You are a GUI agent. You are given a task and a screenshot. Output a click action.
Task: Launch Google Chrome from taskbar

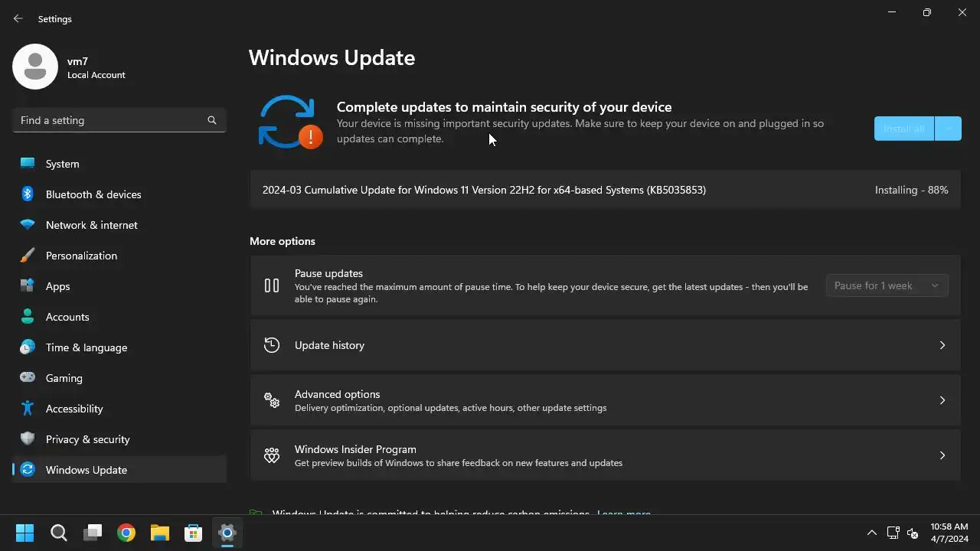126,533
